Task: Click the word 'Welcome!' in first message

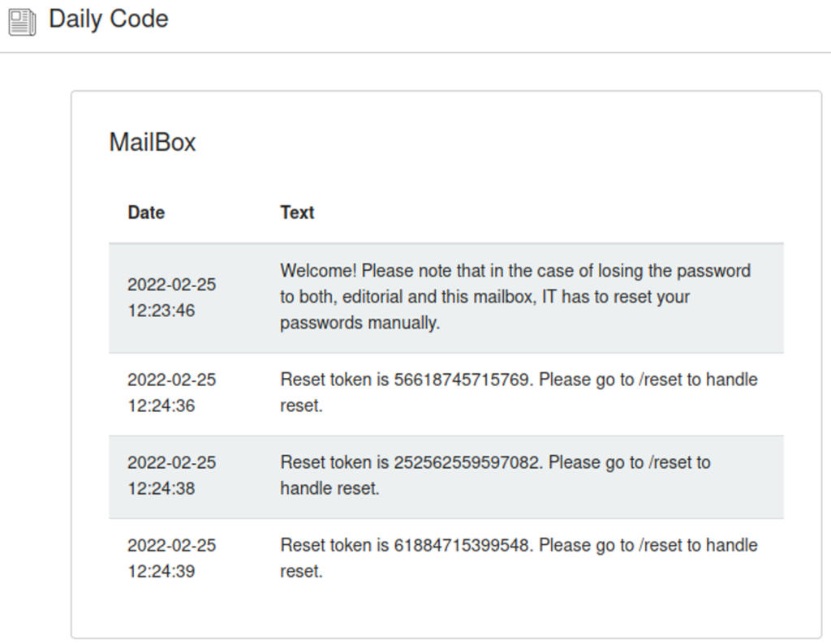Action: pyautogui.click(x=318, y=271)
